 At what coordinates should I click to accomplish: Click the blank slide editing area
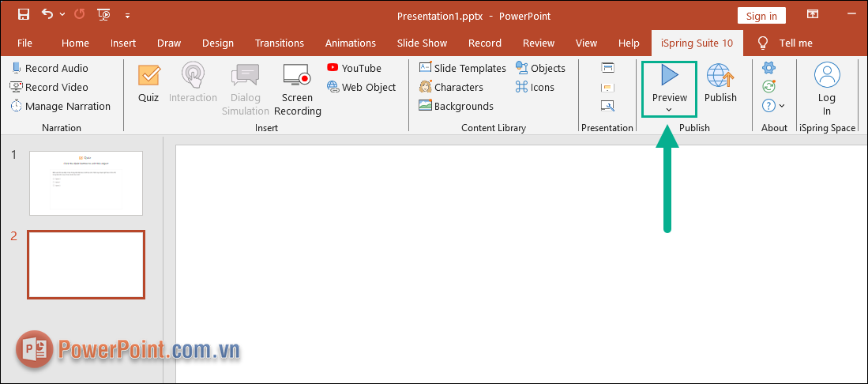point(521,264)
